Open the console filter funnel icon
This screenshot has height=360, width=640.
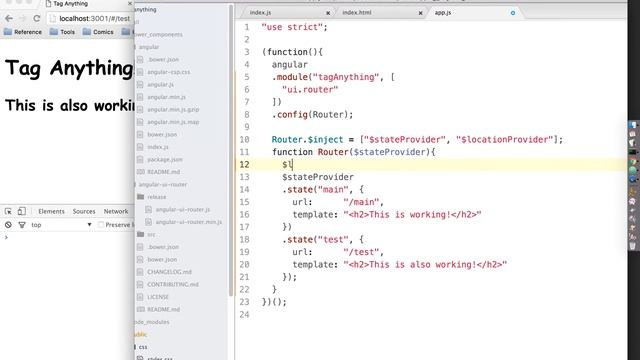coord(22,225)
